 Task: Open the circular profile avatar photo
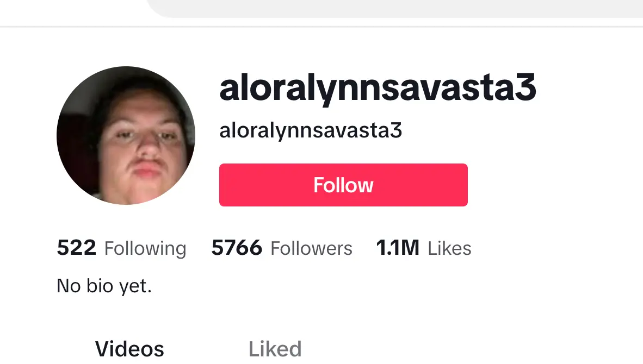tap(126, 135)
